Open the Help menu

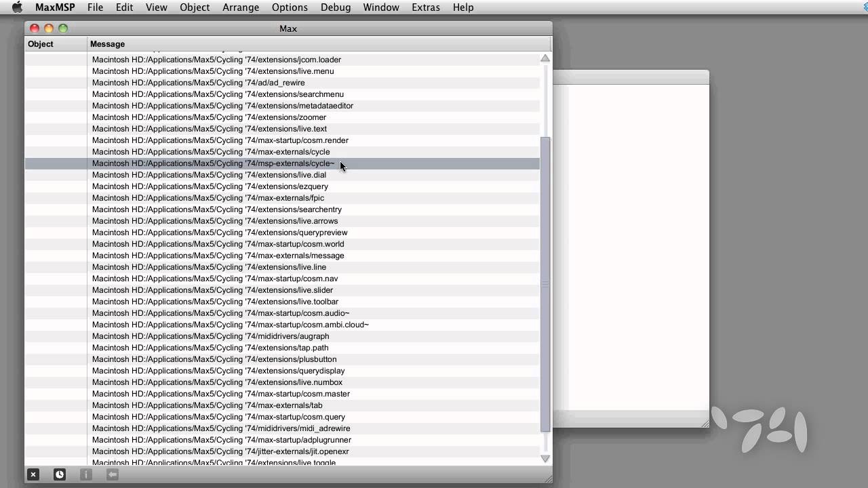pyautogui.click(x=463, y=7)
